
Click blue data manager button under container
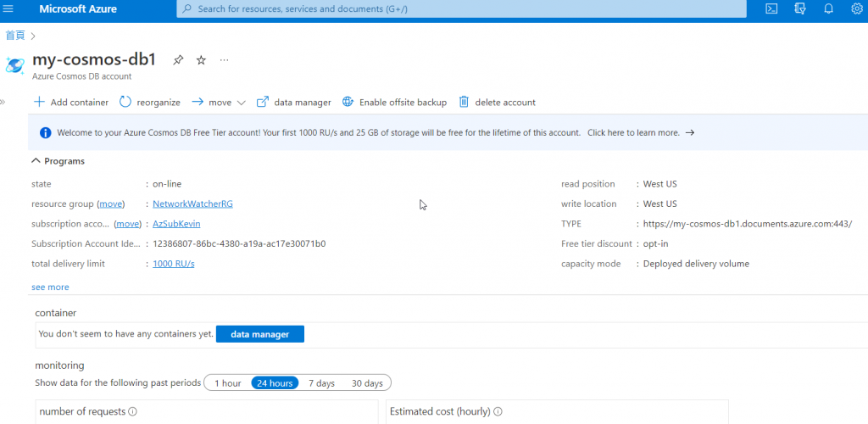click(x=259, y=334)
